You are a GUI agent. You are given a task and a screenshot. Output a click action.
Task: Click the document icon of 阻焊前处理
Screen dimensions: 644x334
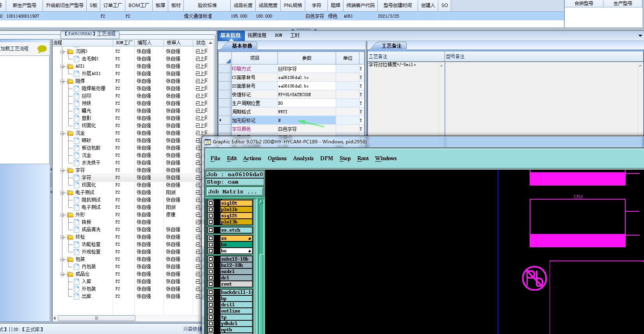pos(76,88)
